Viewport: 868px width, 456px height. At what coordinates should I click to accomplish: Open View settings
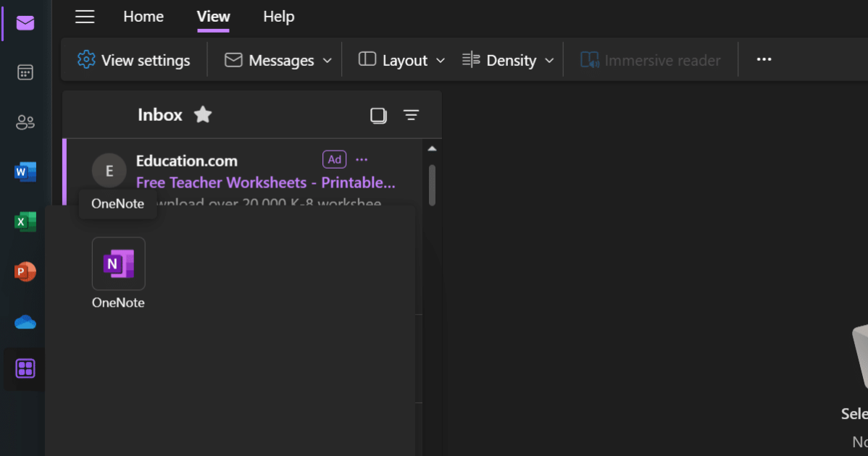134,60
